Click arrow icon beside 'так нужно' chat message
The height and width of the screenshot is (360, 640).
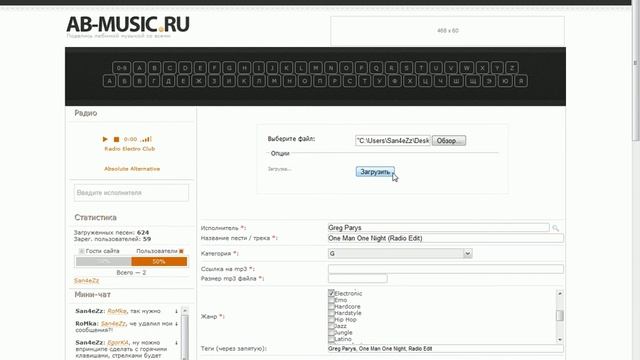176,311
